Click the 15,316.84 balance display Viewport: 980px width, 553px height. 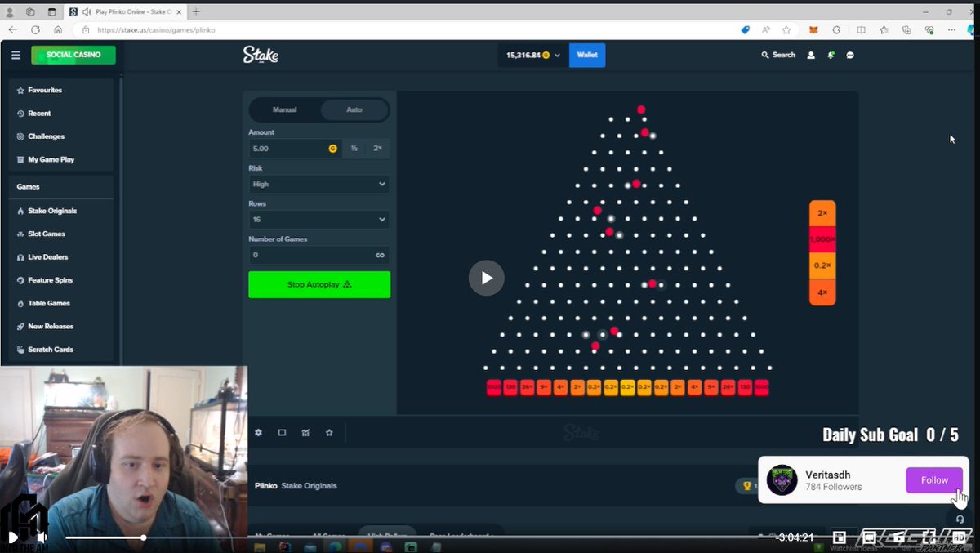tap(523, 56)
